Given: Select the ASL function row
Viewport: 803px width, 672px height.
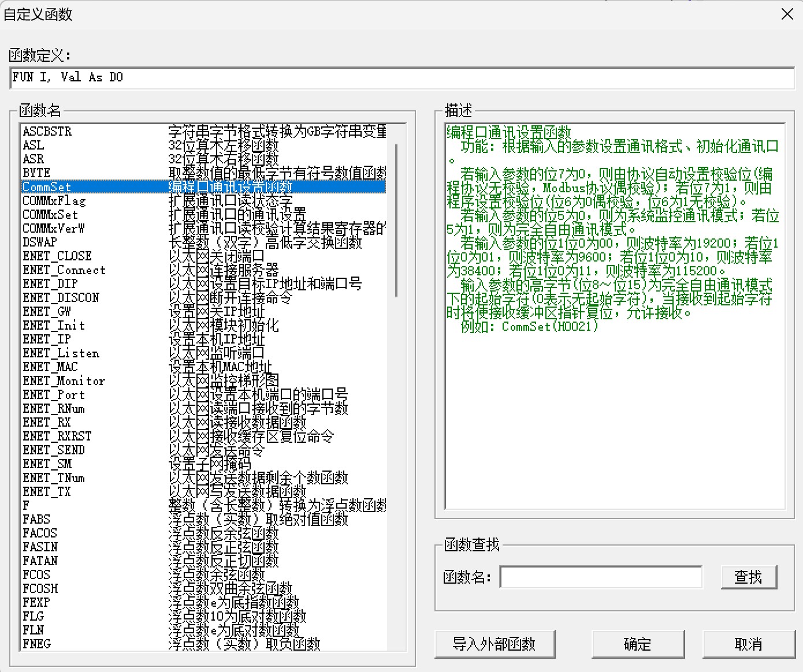Looking at the screenshot, I should point(204,145).
